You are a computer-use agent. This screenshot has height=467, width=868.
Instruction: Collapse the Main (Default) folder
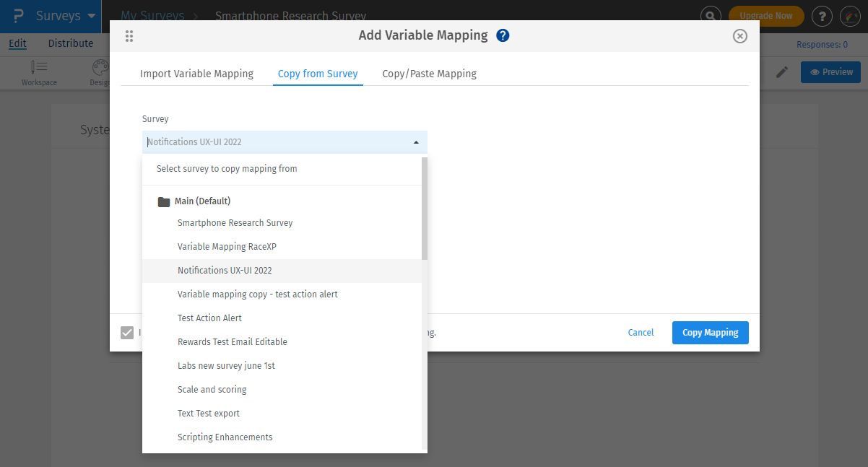point(164,201)
